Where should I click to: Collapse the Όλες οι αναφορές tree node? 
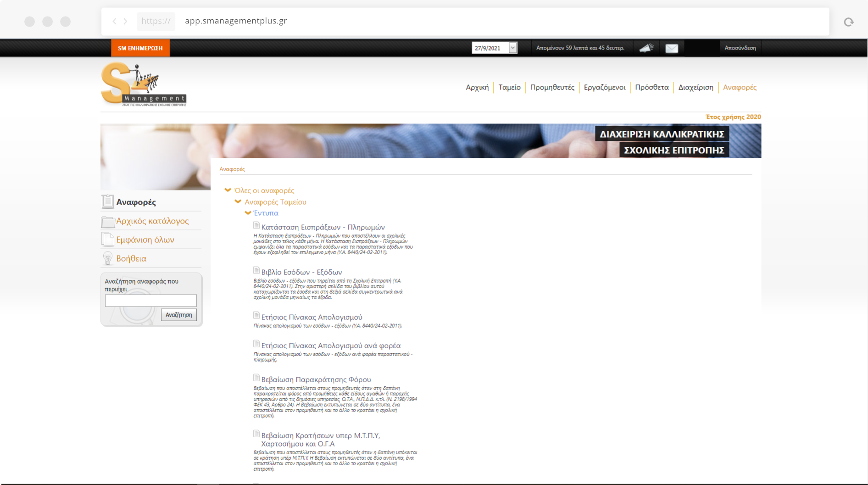[x=228, y=190]
